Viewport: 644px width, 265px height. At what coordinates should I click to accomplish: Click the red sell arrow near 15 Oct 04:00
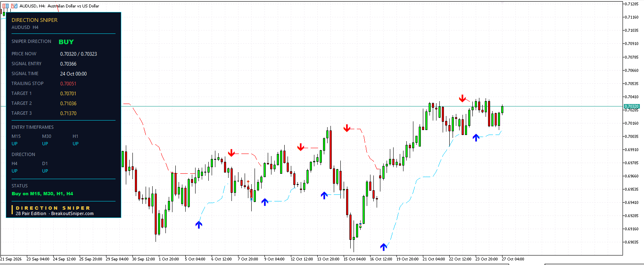347,128
